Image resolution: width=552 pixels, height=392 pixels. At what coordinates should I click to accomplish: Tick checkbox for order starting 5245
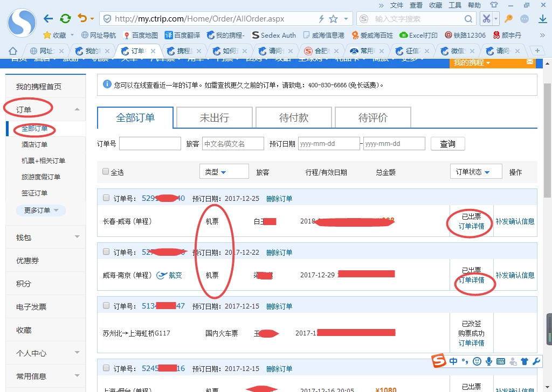(x=106, y=368)
